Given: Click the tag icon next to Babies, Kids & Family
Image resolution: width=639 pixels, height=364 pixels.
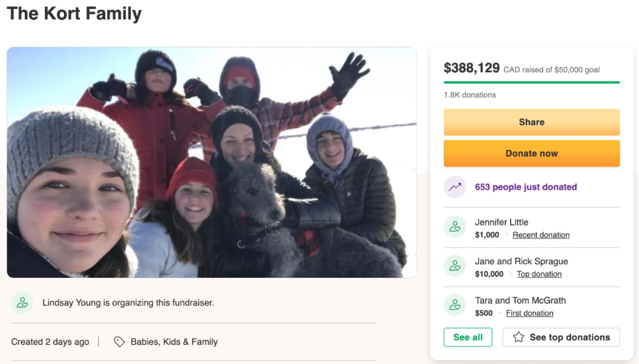Looking at the screenshot, I should pos(120,342).
